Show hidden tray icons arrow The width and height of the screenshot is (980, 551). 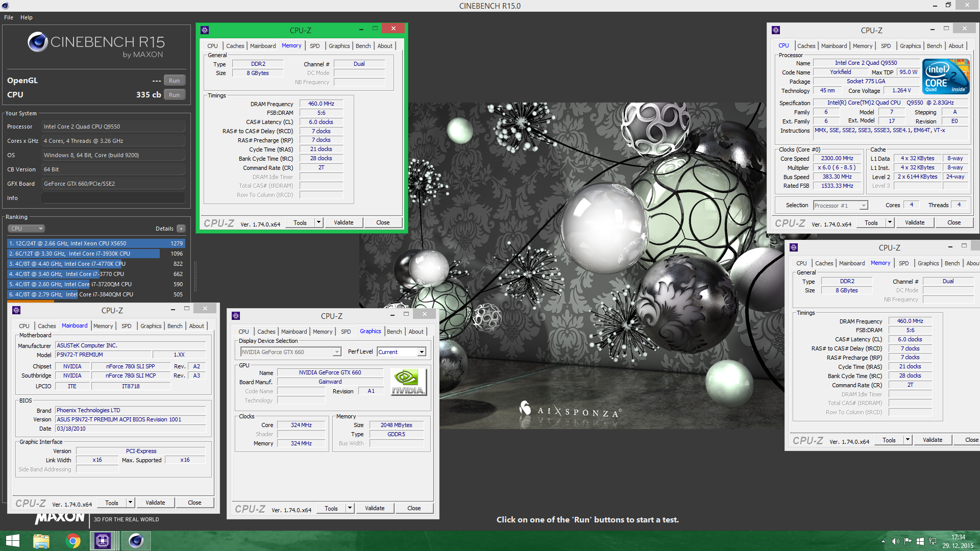883,541
